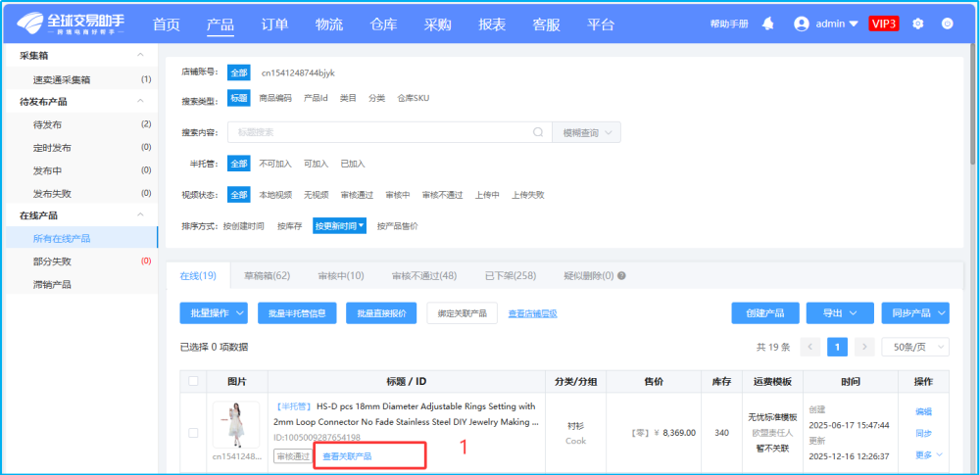
Task: Click the 全球交易助手 logo
Action: [x=71, y=24]
